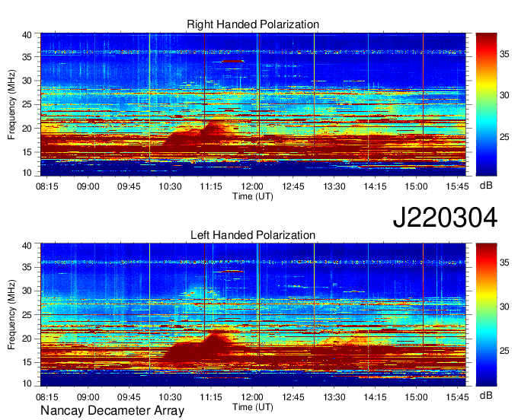Click the 35 MHz tick on the Right Handed plot
The width and height of the screenshot is (518, 420).
click(27, 57)
